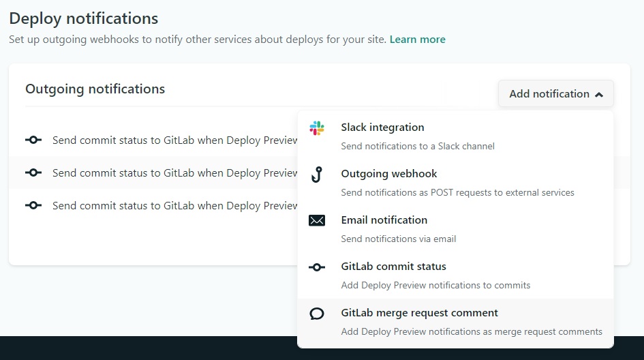The image size is (644, 360).
Task: Click the outgoing webhook hook icon
Action: point(317,175)
